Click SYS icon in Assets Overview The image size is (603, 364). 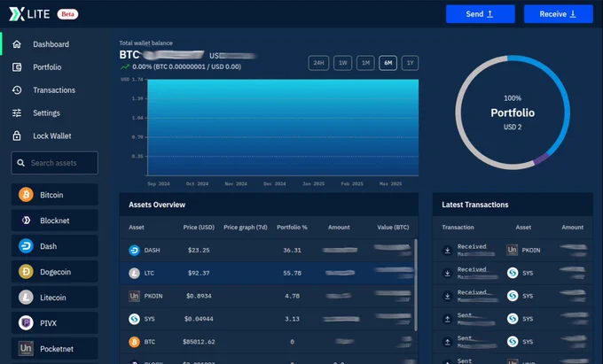click(134, 319)
